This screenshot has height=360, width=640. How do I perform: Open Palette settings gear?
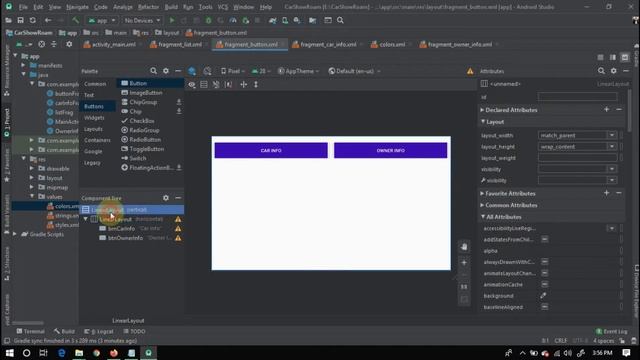tap(166, 71)
